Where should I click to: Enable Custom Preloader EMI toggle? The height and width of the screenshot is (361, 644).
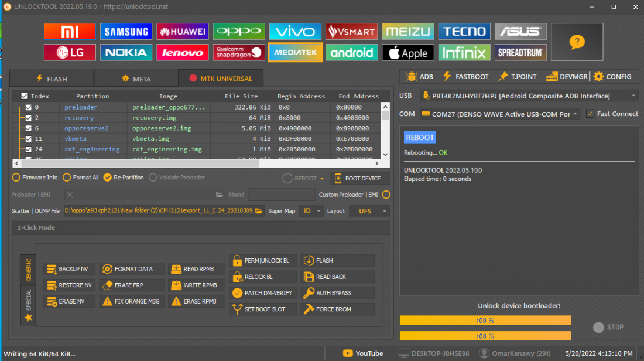pos(386,195)
